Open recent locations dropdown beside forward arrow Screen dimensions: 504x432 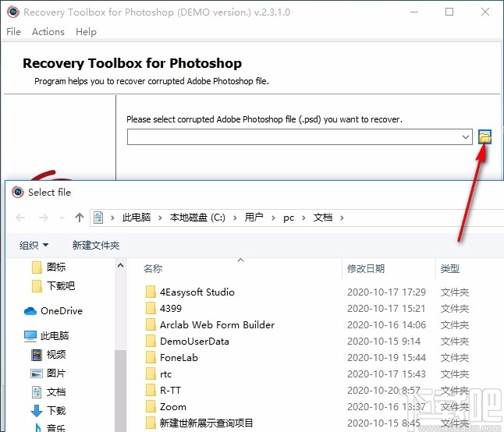(62, 218)
